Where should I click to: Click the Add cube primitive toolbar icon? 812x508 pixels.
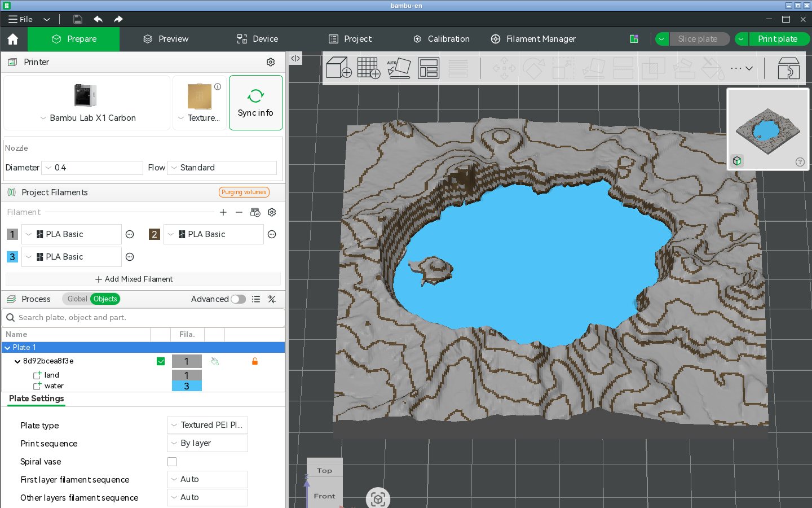pos(339,68)
